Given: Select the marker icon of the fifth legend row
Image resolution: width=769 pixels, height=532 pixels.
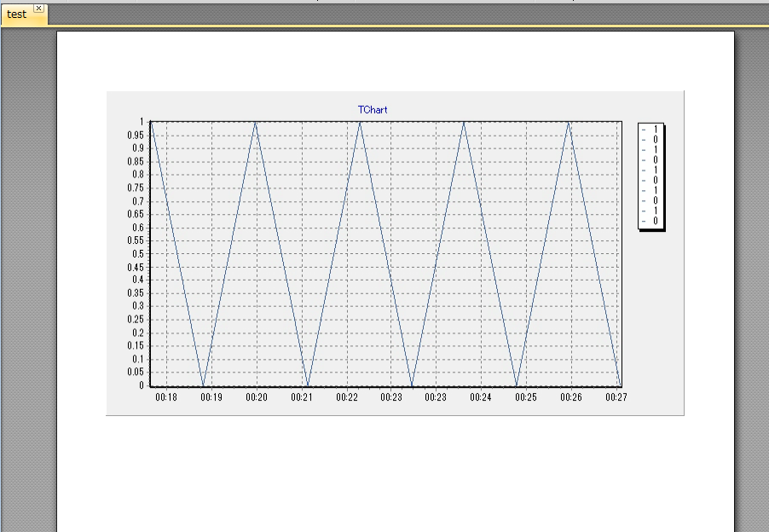Looking at the screenshot, I should [644, 170].
